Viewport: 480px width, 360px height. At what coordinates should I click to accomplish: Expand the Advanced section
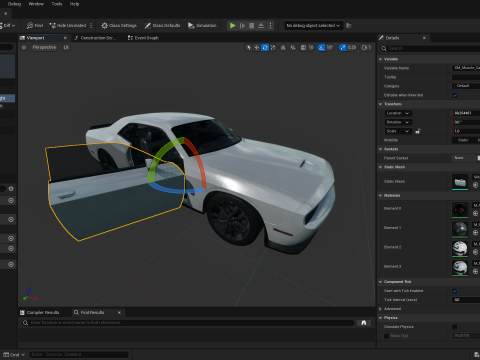pyautogui.click(x=380, y=309)
